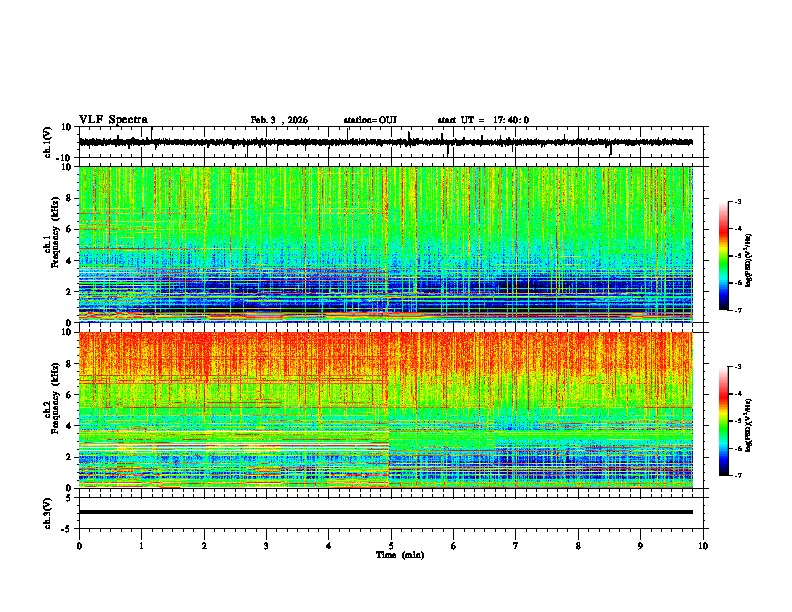792x612 pixels.
Task: Click the ch.2 colorbar "-7" tick value
Action: [x=737, y=475]
